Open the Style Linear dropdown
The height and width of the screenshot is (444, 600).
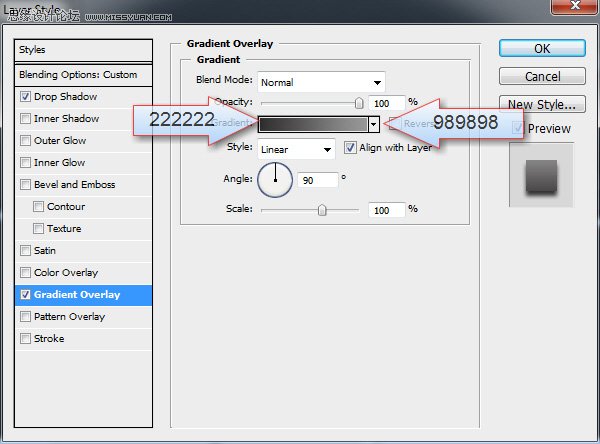pyautogui.click(x=296, y=149)
